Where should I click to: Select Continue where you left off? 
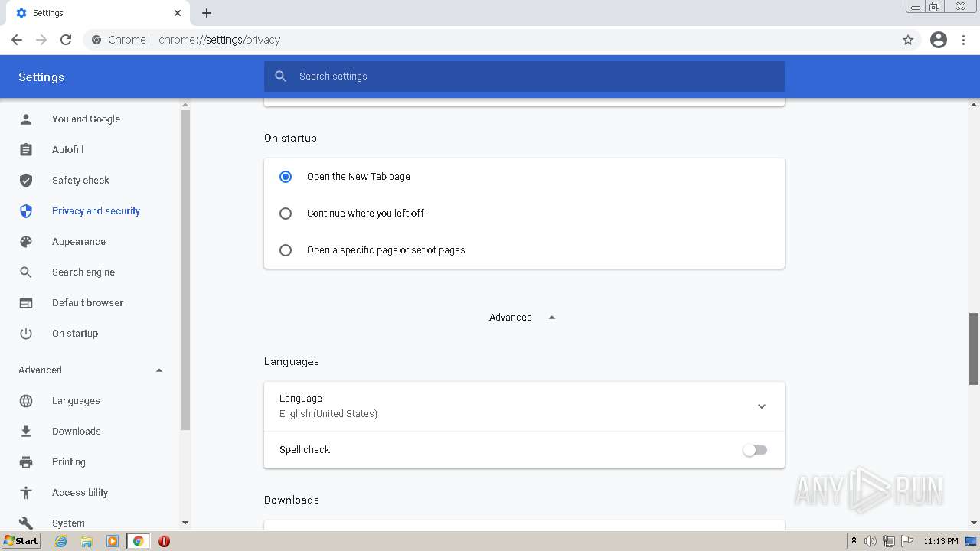tap(286, 214)
